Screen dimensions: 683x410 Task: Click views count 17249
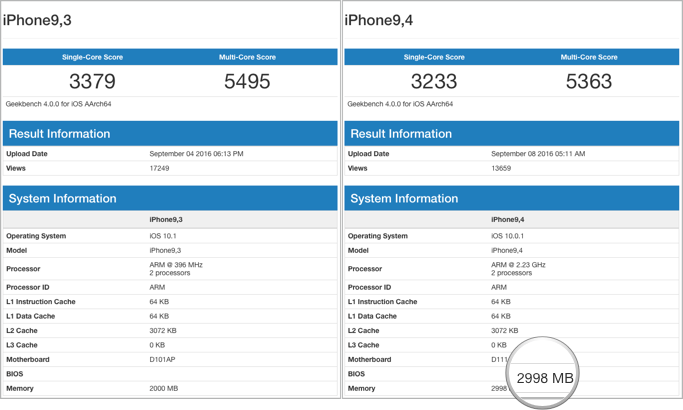tap(159, 168)
